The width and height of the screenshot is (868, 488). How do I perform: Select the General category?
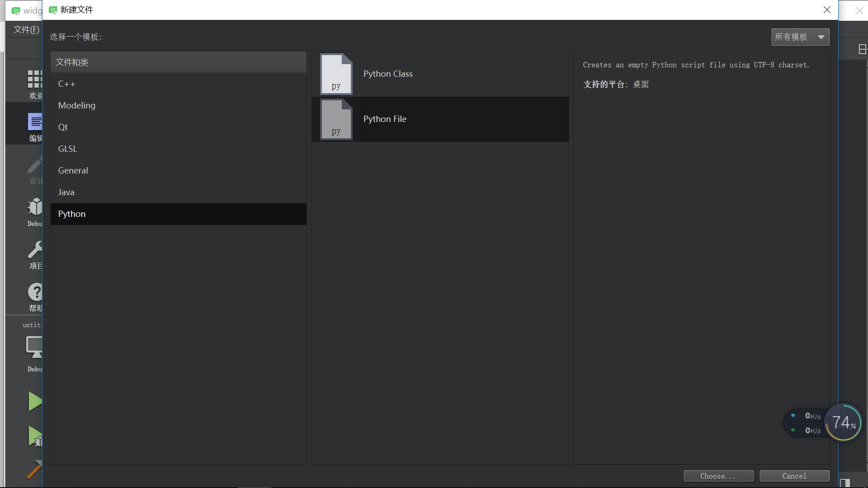click(x=73, y=171)
